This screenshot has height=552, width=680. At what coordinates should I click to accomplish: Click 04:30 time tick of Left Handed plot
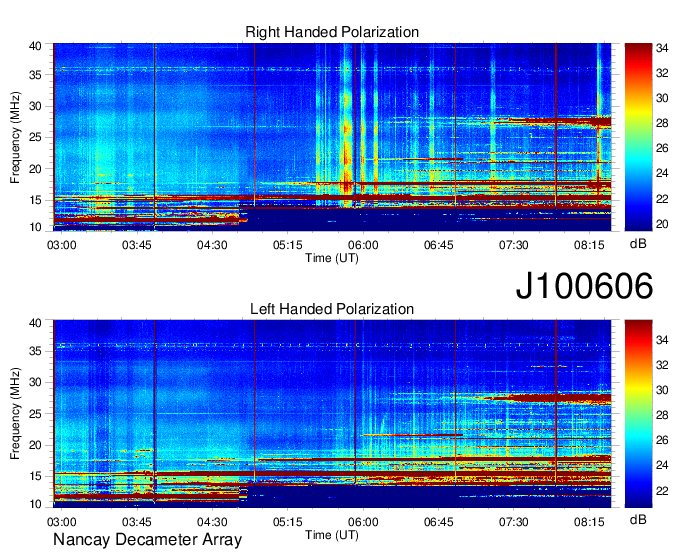tap(212, 522)
